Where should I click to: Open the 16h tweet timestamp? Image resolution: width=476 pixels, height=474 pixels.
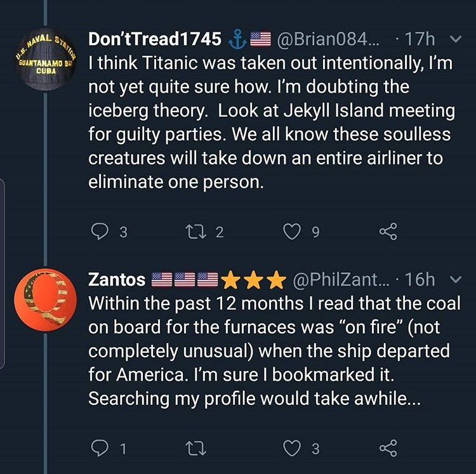(x=420, y=280)
